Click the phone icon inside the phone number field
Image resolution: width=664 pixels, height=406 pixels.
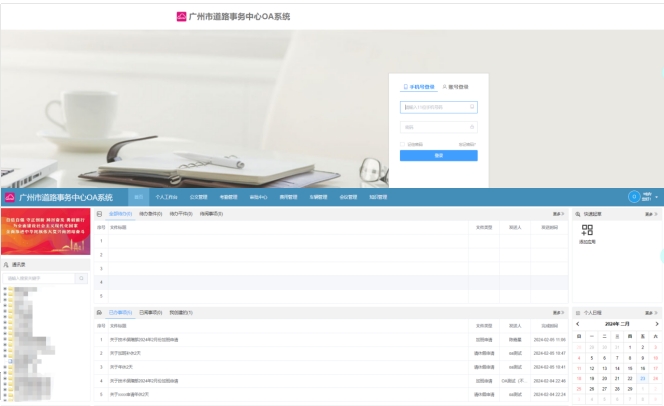tap(472, 107)
